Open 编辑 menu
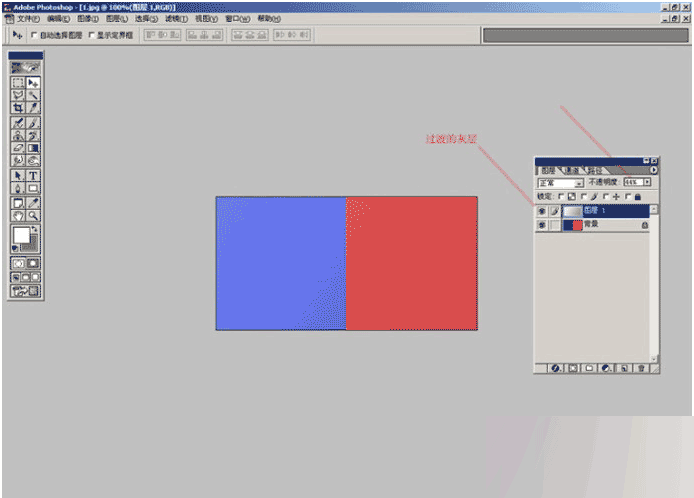This screenshot has height=498, width=694. [58, 19]
